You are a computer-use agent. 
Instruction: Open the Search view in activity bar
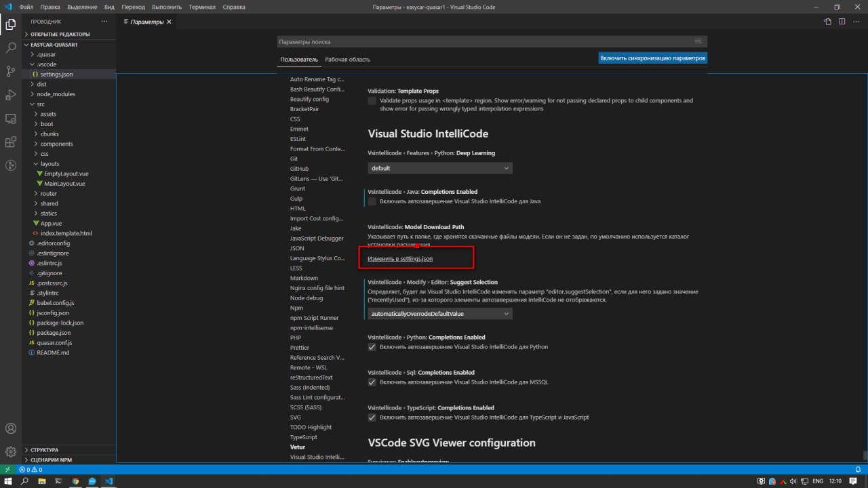click(11, 48)
